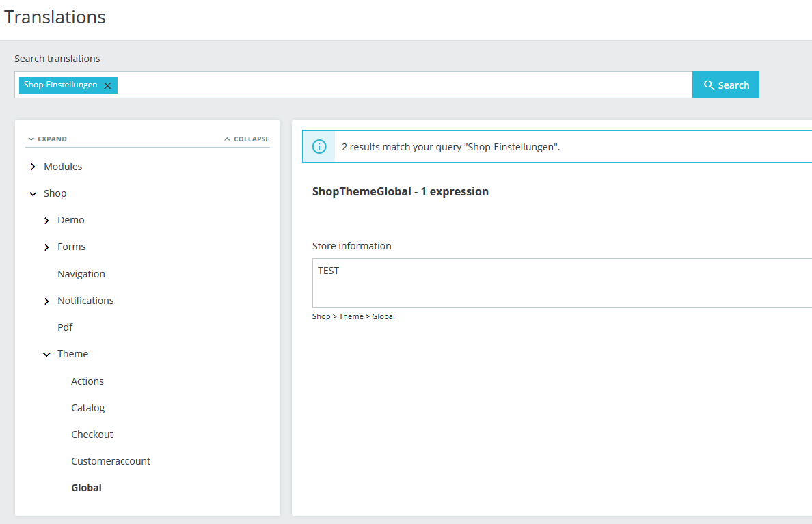
Task: Click the Store information translation field
Action: [x=562, y=284]
